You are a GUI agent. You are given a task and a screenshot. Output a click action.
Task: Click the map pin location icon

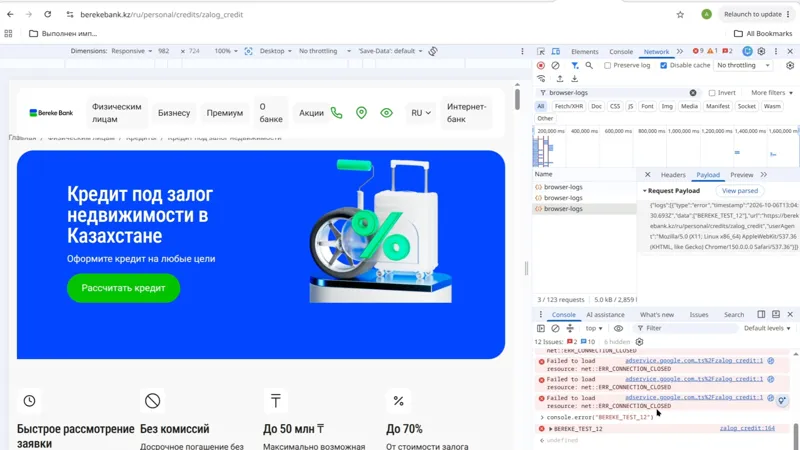pos(361,113)
